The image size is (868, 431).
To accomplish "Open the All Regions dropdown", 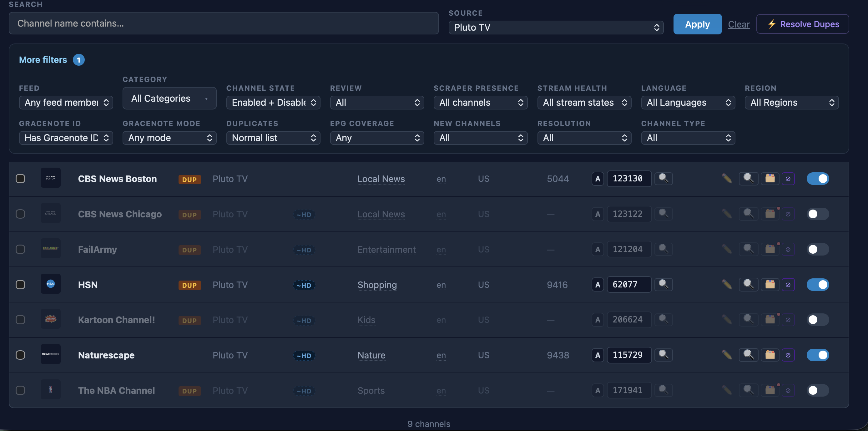I will click(x=791, y=103).
